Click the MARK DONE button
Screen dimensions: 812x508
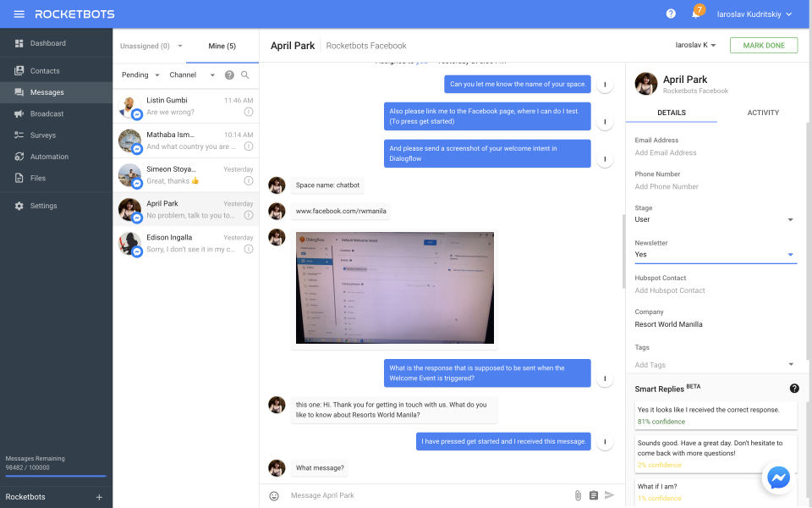pos(764,45)
